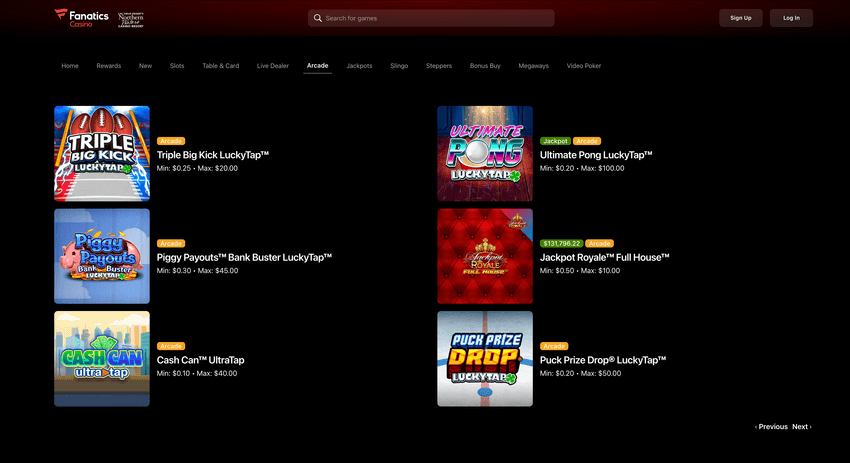Click the Triple Big Kick LuckyTap title
Image resolution: width=850 pixels, height=463 pixels.
pos(212,155)
